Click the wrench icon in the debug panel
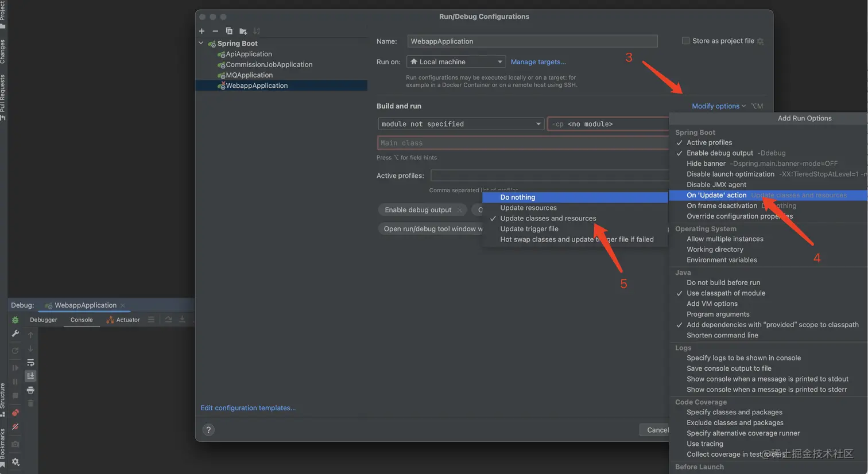This screenshot has width=868, height=474. [x=15, y=334]
